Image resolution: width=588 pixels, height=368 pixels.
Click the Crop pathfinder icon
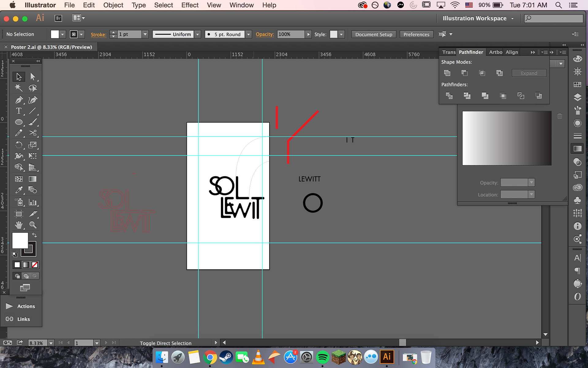[503, 96]
